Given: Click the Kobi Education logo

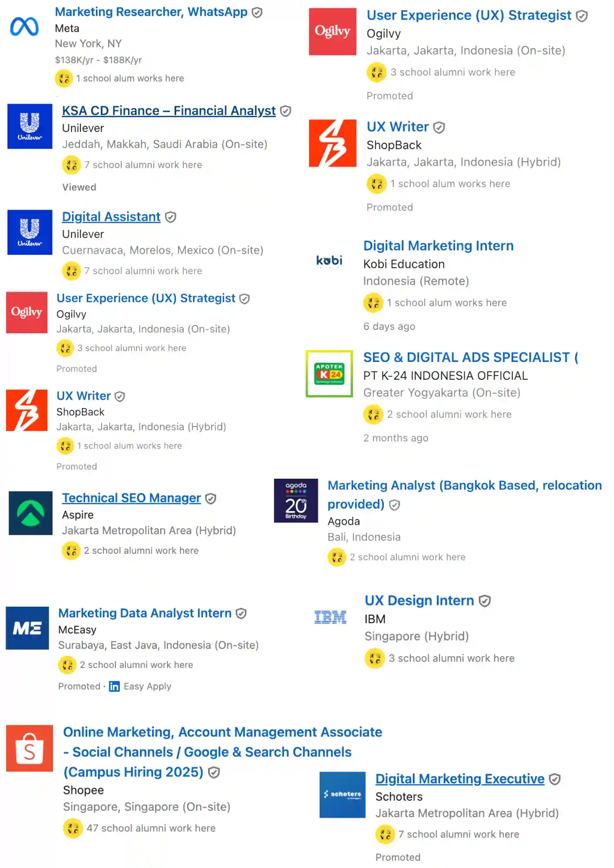Looking at the screenshot, I should 329,260.
